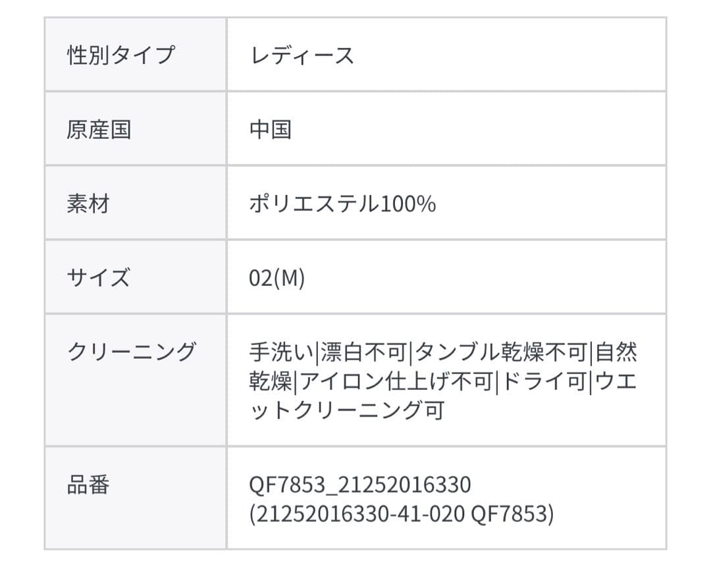Select the レディース value text
711x588 pixels.
coord(302,55)
